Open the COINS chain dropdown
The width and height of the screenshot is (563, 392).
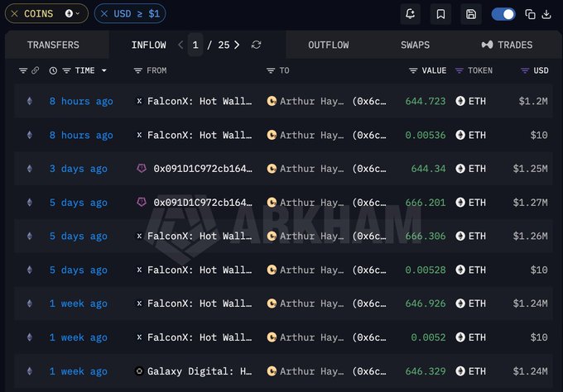point(72,13)
